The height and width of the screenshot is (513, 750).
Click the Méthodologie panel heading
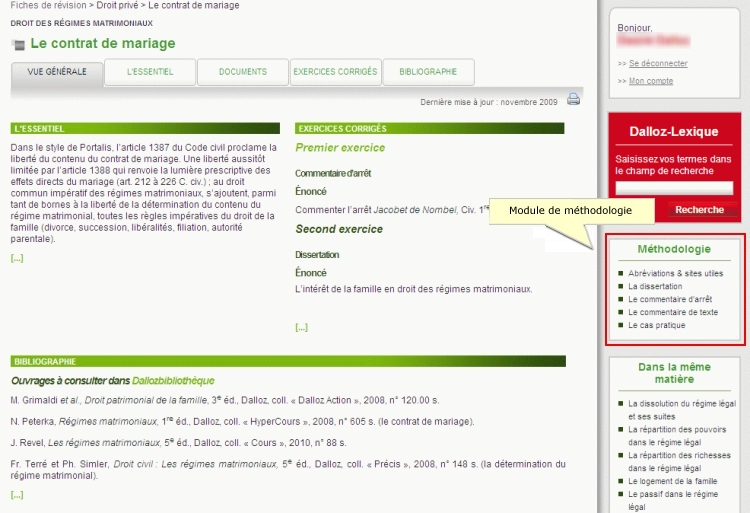(674, 249)
